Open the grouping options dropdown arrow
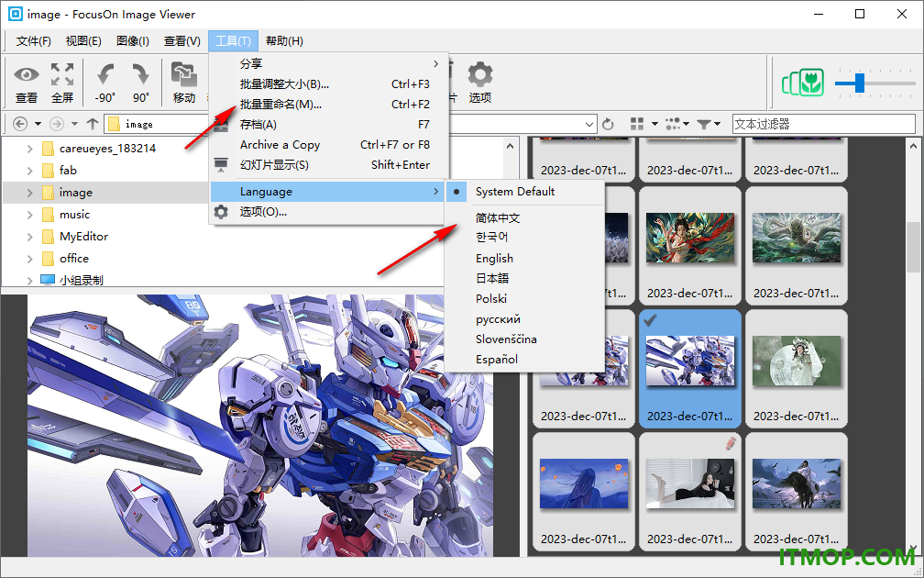Viewport: 924px width, 578px height. click(686, 124)
